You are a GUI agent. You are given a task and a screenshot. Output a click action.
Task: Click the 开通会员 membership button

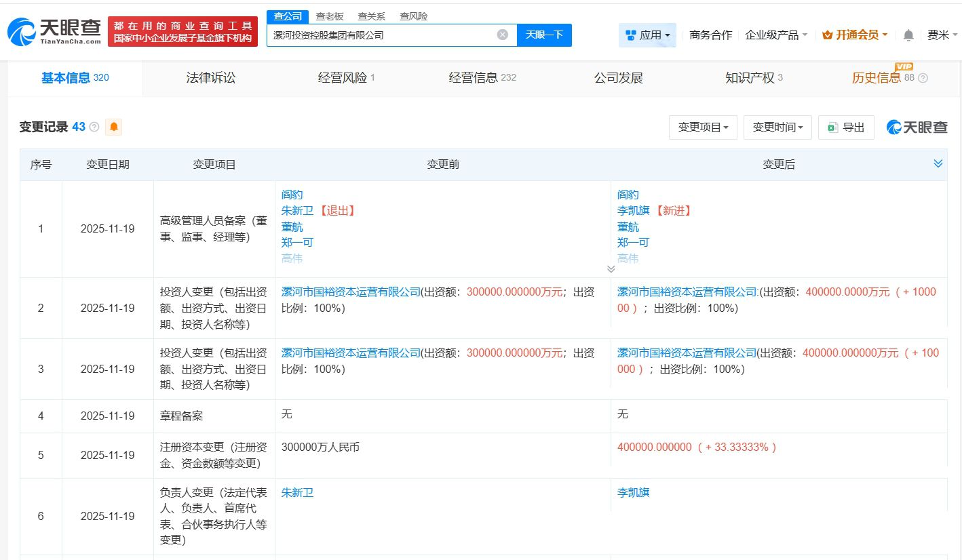pyautogui.click(x=855, y=35)
